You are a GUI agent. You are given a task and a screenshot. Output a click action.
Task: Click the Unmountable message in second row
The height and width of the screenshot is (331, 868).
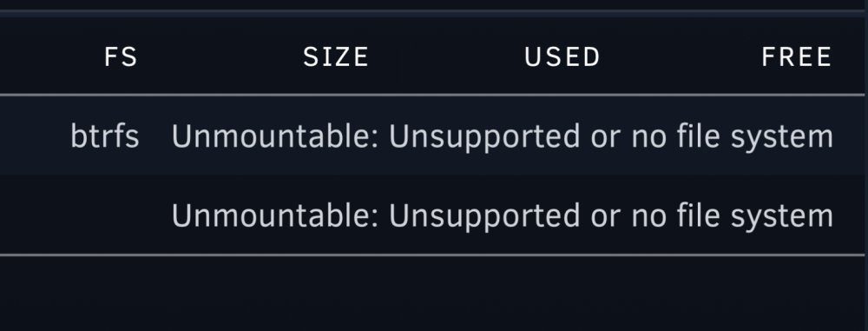coord(503,215)
